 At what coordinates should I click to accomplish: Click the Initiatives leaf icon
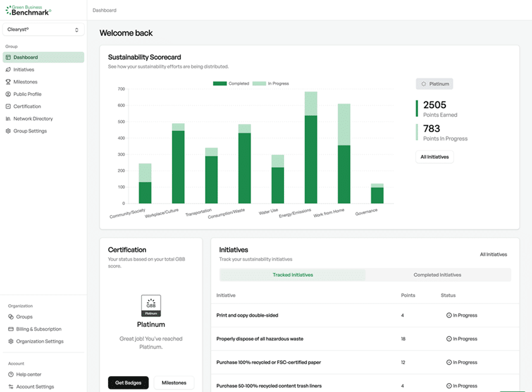(x=8, y=70)
